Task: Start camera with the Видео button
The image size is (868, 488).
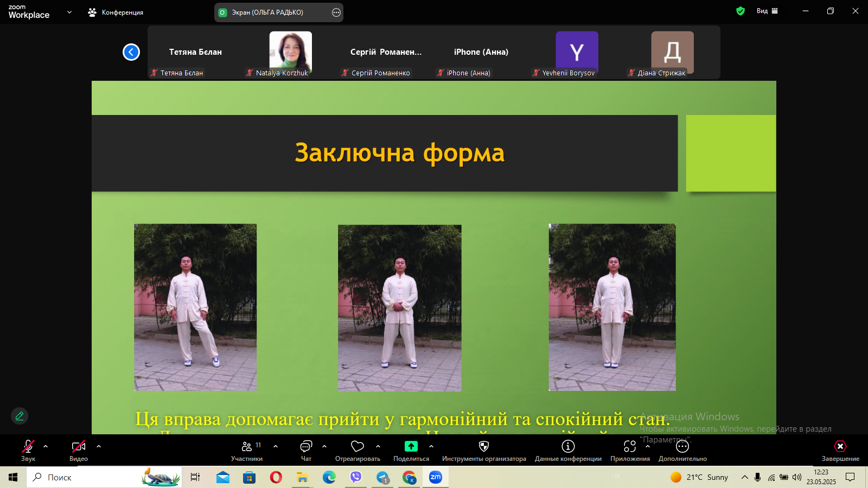Action: 79,451
